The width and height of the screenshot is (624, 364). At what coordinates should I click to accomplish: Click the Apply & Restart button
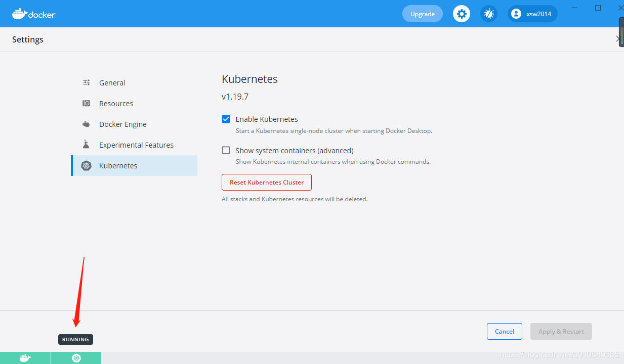coord(561,331)
